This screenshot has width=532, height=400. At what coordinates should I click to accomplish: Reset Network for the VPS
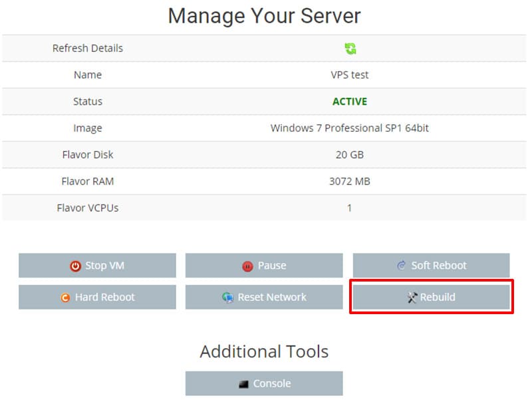264,297
